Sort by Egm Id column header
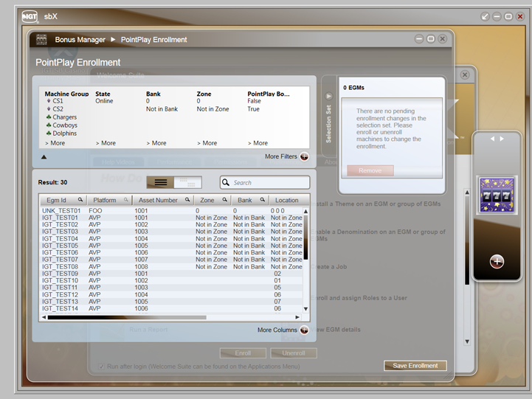532x399 pixels. (x=56, y=200)
